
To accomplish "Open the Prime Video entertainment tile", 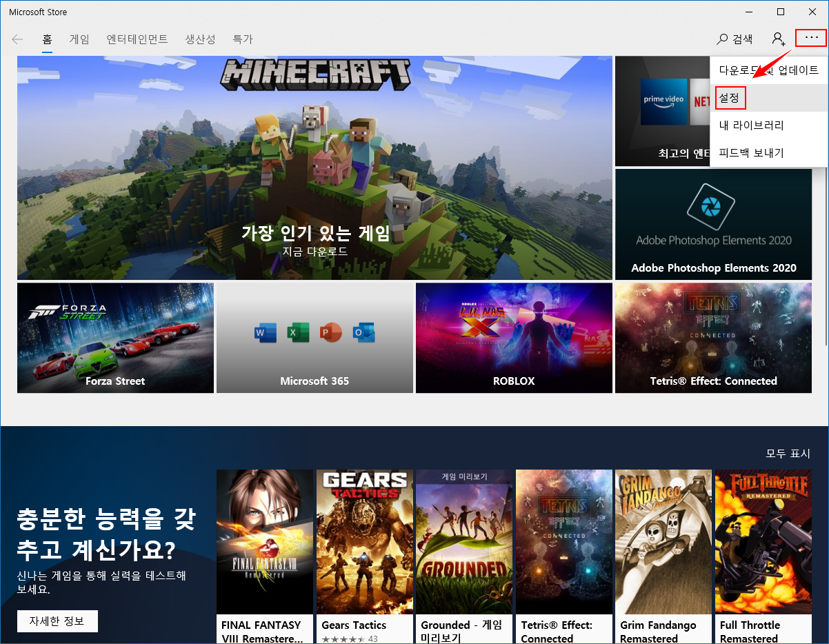I will click(x=662, y=111).
